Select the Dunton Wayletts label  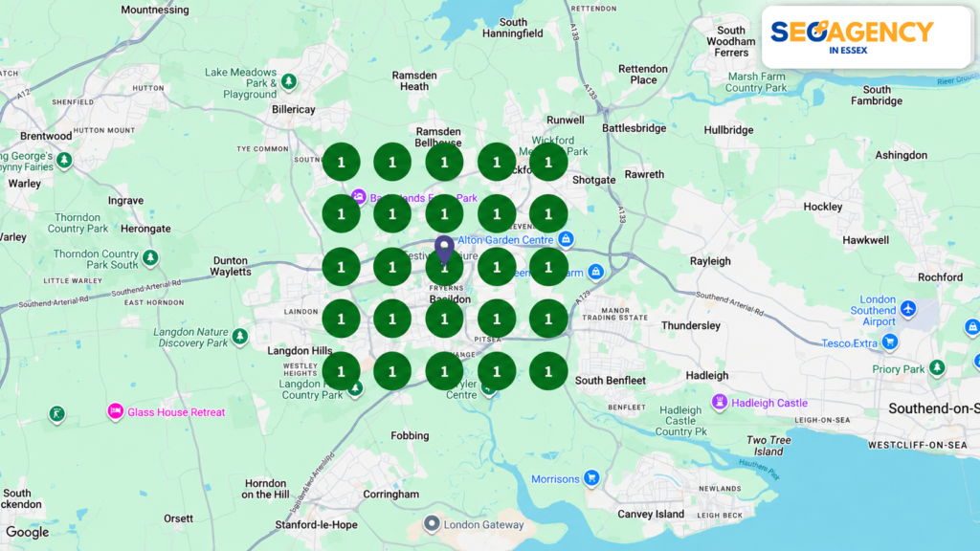point(231,266)
